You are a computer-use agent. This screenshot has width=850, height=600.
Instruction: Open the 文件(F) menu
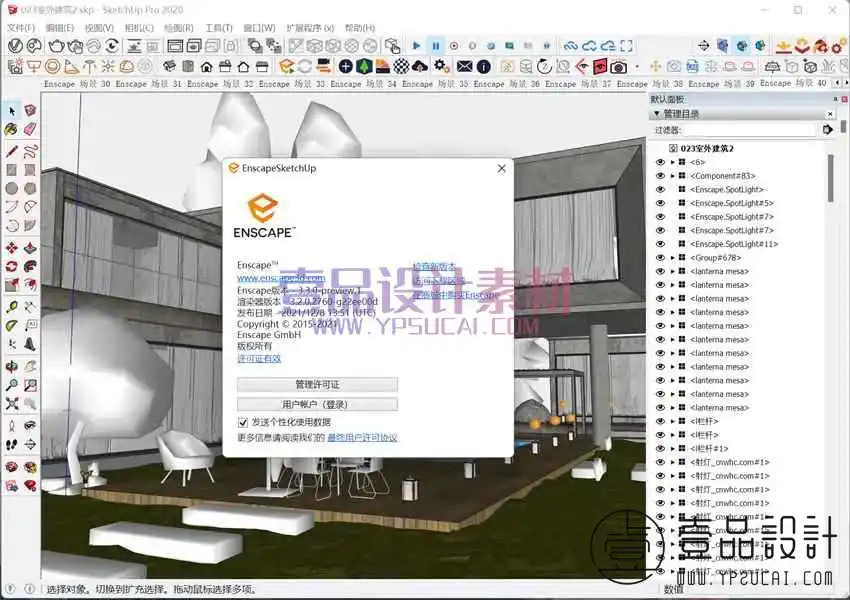[x=22, y=28]
